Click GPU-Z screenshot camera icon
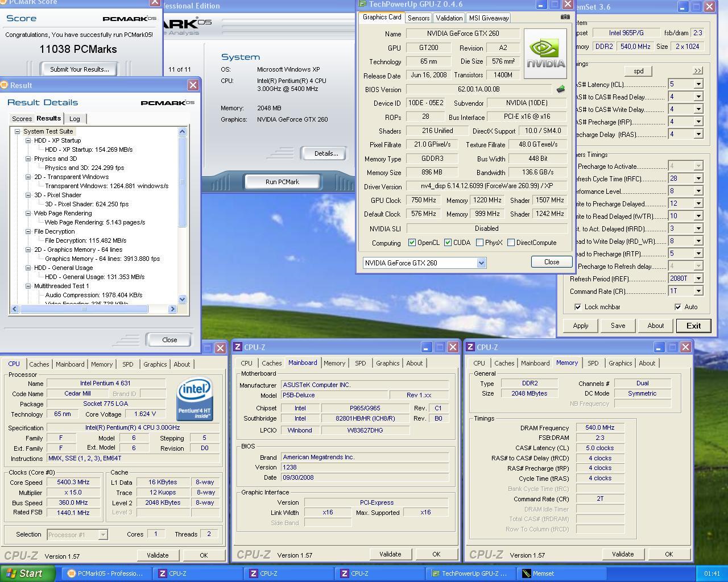Image resolution: width=728 pixels, height=582 pixels. click(565, 17)
